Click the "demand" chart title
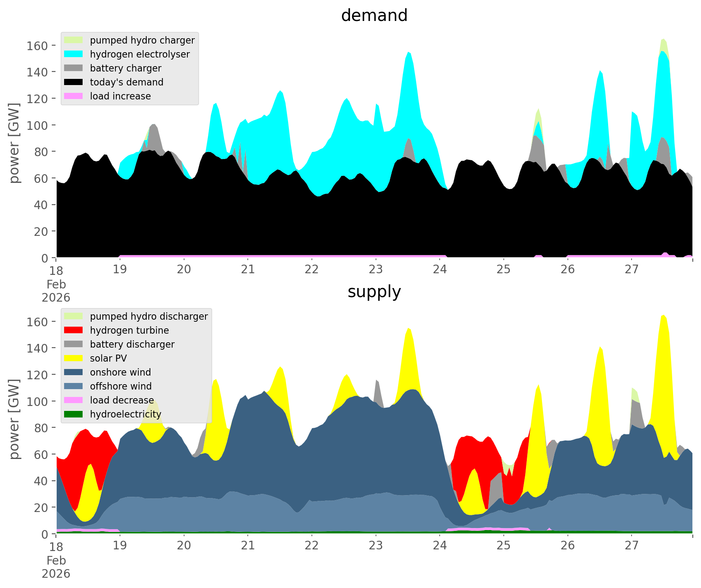Viewport: 701px width, 588px height. coord(374,16)
